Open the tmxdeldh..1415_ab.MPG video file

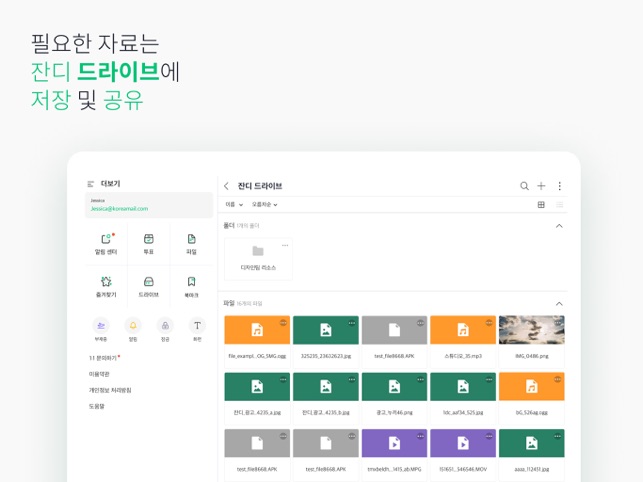coord(394,454)
